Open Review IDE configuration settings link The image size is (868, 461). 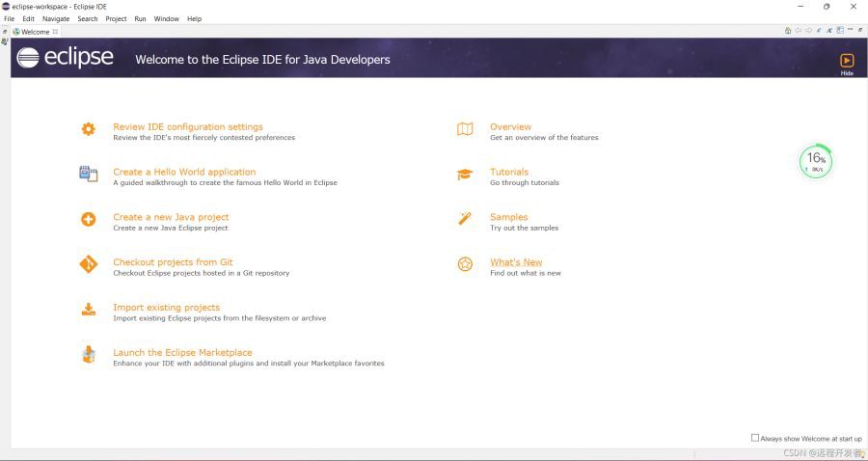point(188,126)
